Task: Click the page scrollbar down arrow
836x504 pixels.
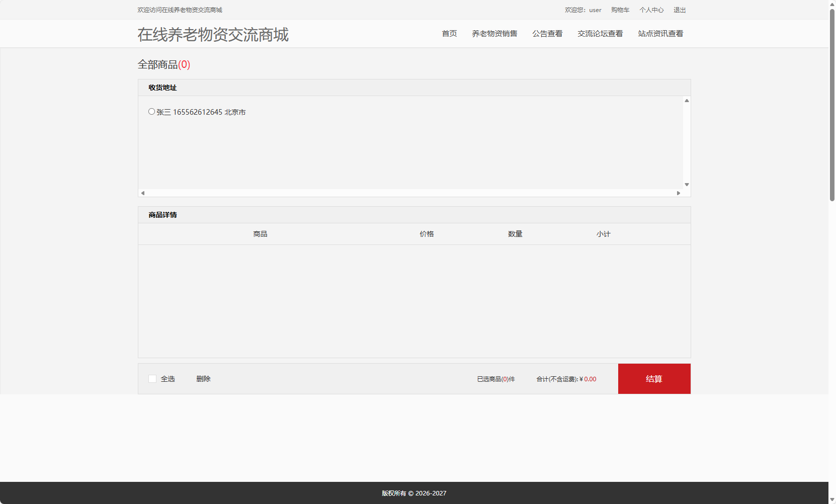Action: pos(832,500)
